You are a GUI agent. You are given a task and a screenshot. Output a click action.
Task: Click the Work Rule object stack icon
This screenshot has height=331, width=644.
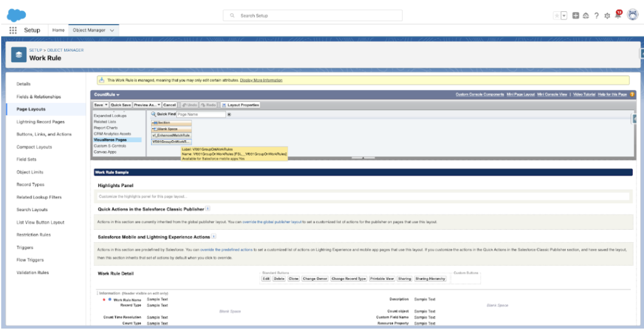coord(18,54)
